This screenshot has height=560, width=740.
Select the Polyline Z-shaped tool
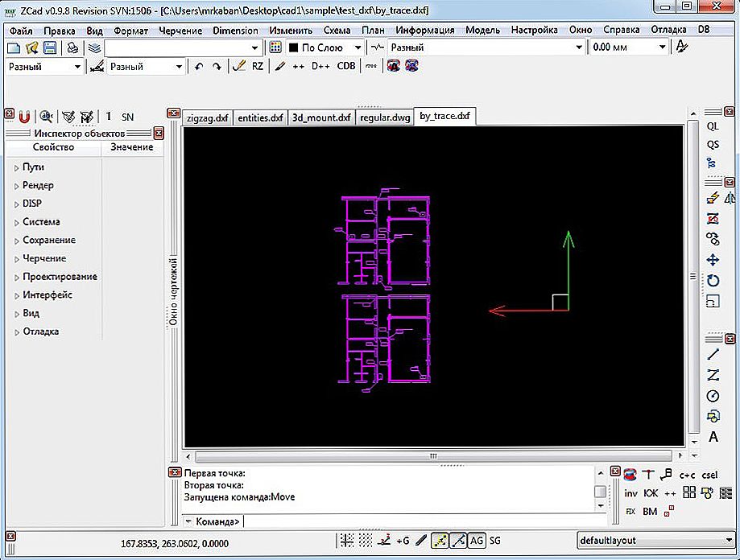tap(713, 375)
